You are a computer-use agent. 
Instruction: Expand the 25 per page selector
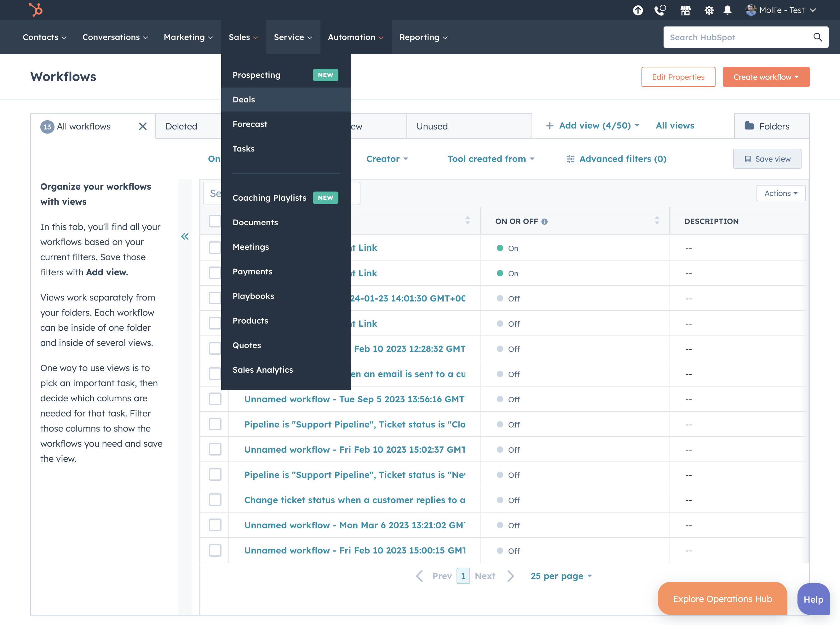coord(561,576)
